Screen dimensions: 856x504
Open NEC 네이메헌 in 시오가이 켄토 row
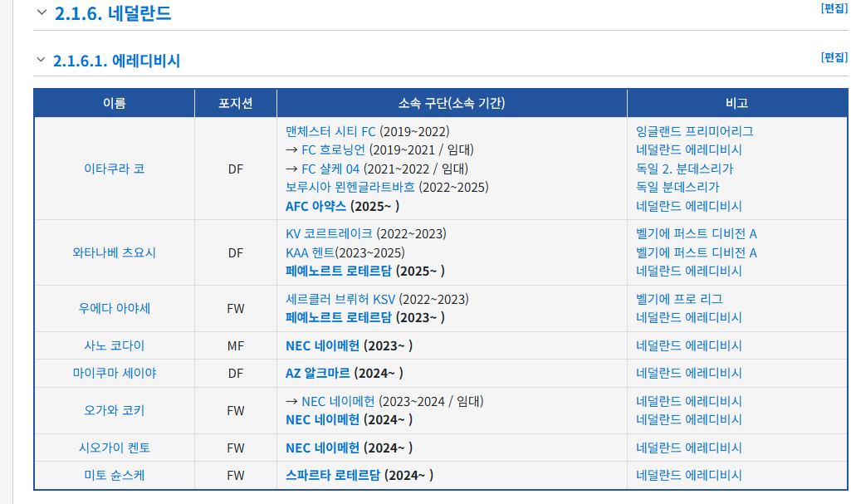point(323,448)
